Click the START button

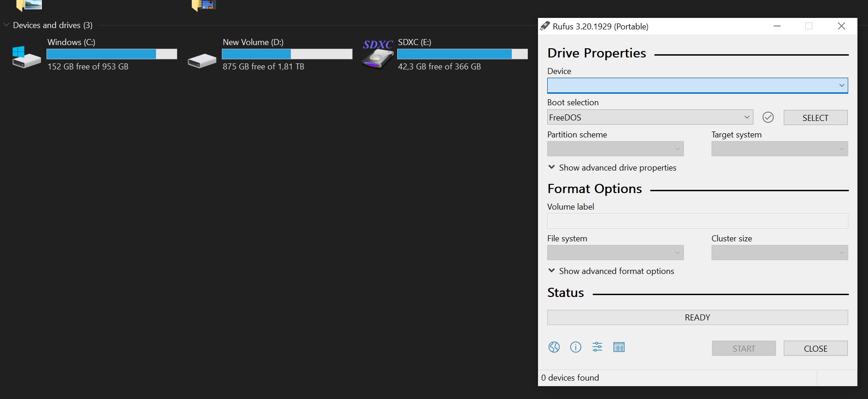click(744, 348)
